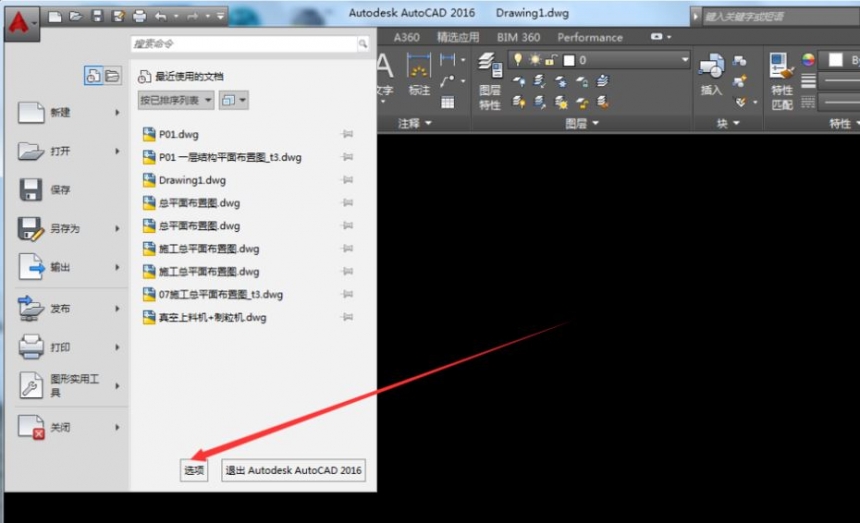Open the file display size dropdown
This screenshot has height=523, width=860.
click(x=234, y=100)
